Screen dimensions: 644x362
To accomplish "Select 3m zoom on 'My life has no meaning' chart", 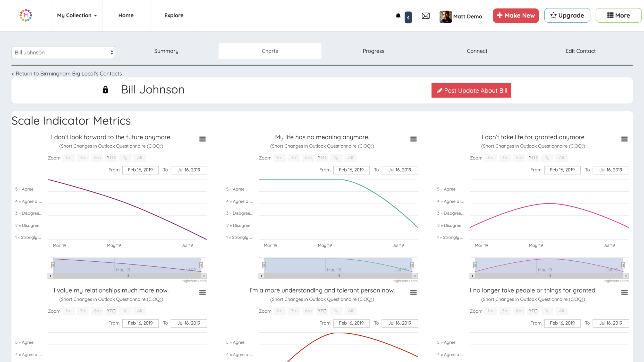I will (294, 158).
